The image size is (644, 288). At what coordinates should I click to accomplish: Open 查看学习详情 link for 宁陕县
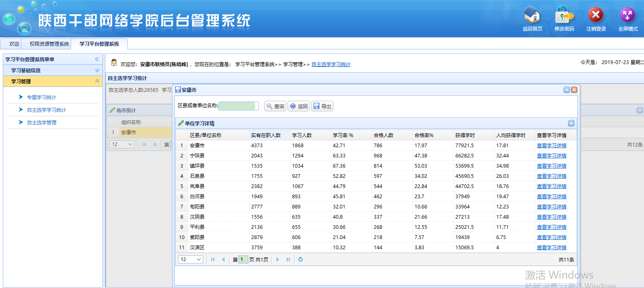coord(551,156)
